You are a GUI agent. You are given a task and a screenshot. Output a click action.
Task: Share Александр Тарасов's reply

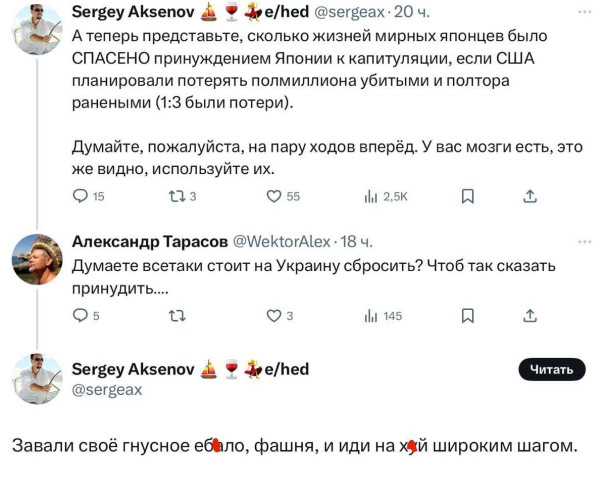click(530, 316)
